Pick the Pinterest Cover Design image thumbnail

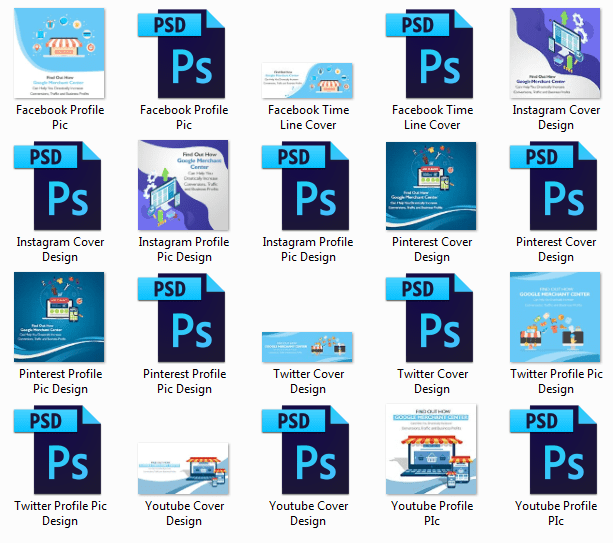[432, 185]
